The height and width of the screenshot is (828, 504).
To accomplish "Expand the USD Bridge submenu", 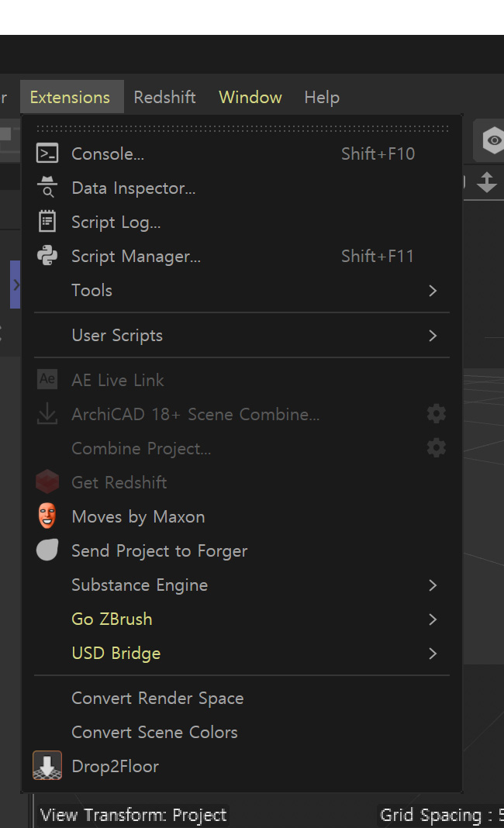I will (x=242, y=654).
